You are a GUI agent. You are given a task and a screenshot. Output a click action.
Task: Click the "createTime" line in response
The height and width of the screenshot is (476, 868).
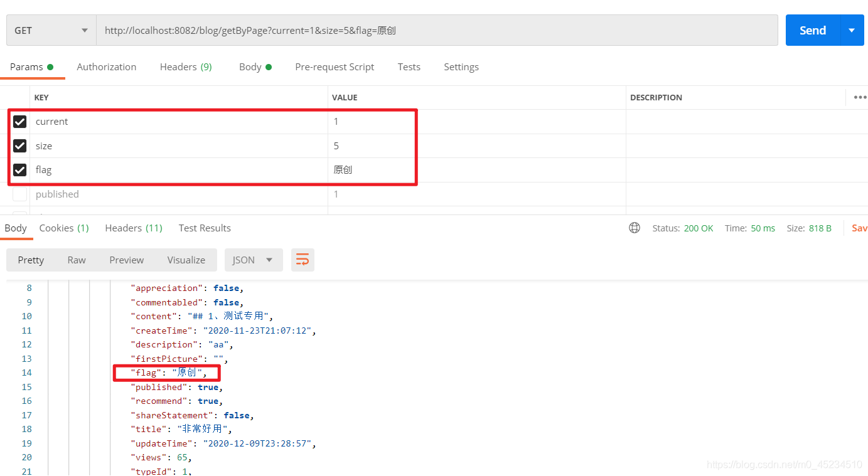coord(223,331)
